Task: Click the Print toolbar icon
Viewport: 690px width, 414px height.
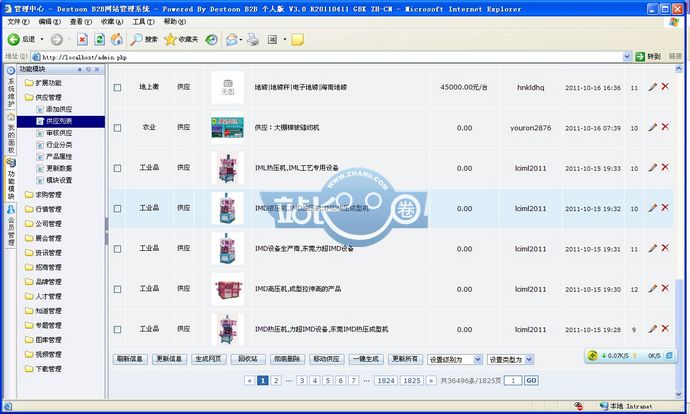Action: (x=254, y=39)
